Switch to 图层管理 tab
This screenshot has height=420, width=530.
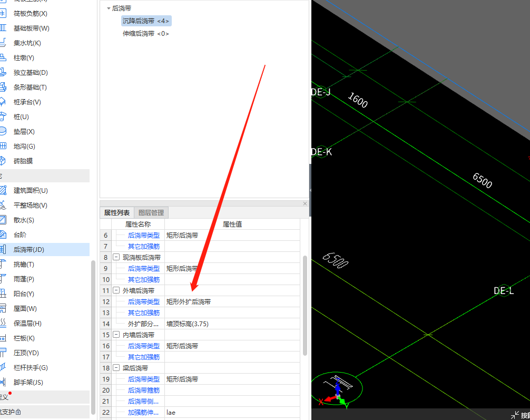pos(151,213)
